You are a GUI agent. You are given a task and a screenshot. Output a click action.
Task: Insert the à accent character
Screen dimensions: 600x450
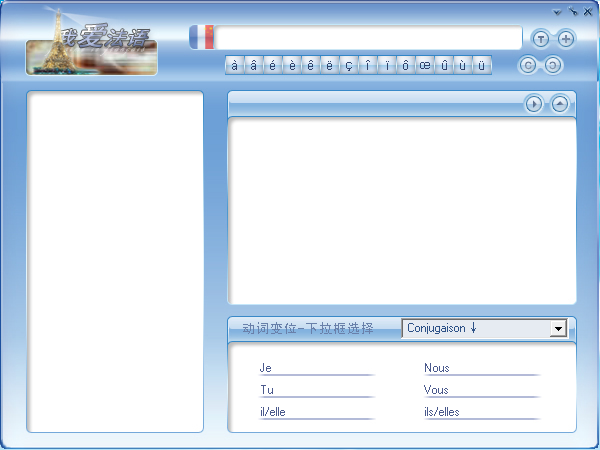point(235,65)
